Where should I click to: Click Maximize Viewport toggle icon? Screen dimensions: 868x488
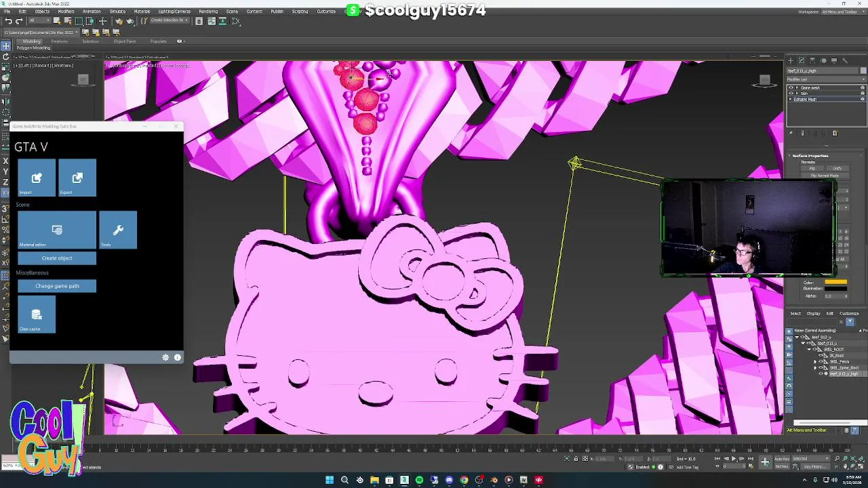point(861,466)
